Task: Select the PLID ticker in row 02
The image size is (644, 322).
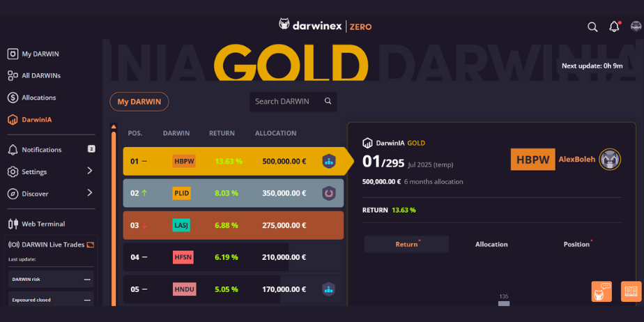Action: click(181, 193)
